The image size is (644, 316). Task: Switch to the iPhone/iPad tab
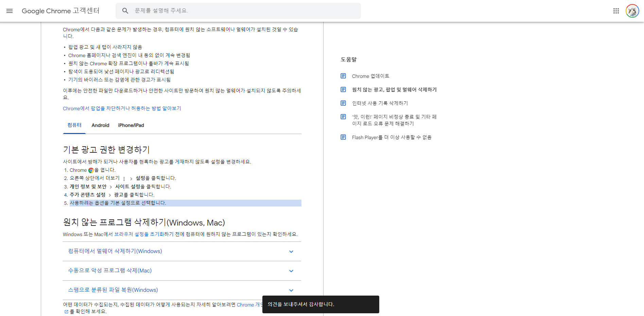pos(131,125)
